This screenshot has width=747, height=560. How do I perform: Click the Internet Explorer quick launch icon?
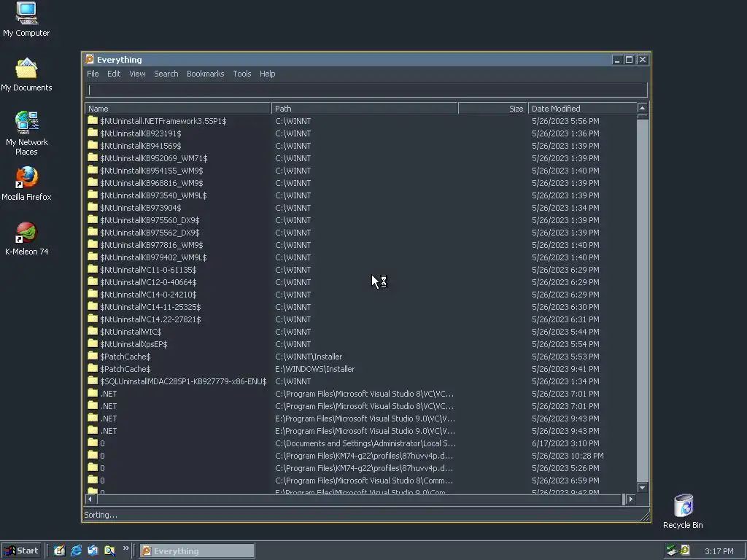[x=76, y=551]
